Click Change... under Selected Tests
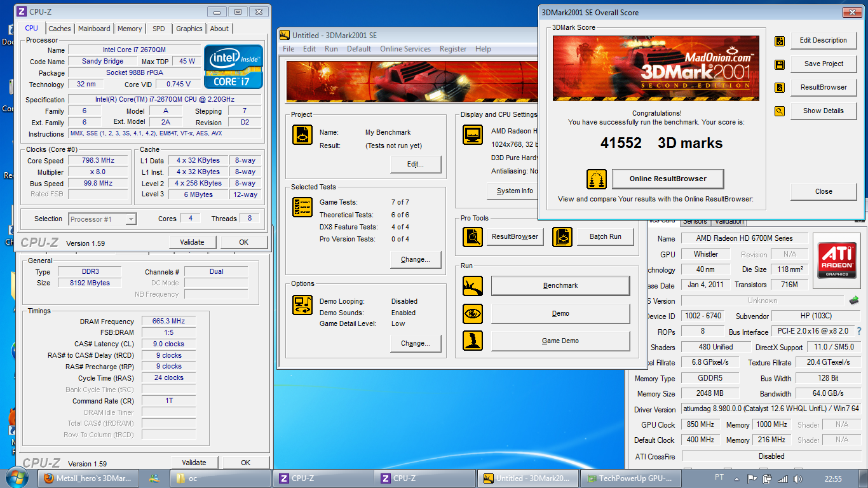Image resolution: width=868 pixels, height=488 pixels. [416, 259]
